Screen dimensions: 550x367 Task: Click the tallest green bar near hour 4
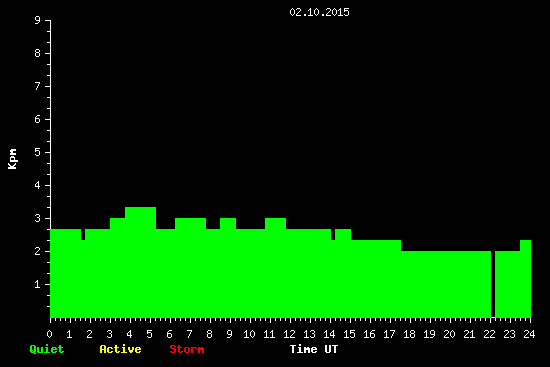[x=140, y=262]
